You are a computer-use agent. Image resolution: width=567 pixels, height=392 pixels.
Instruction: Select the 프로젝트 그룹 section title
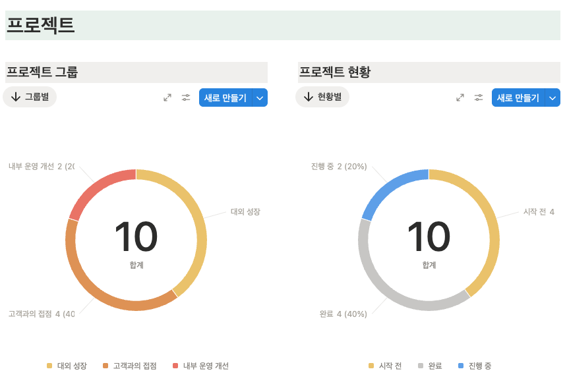coord(43,72)
